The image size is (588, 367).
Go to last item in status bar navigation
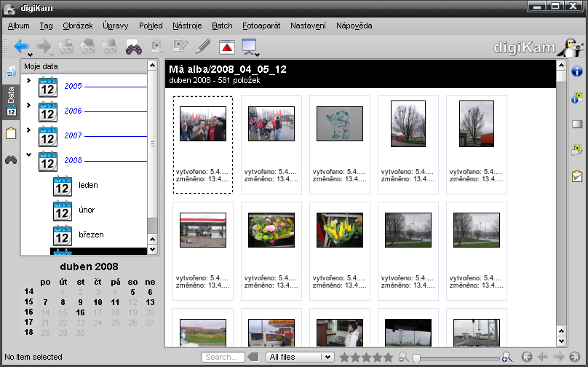tap(574, 357)
